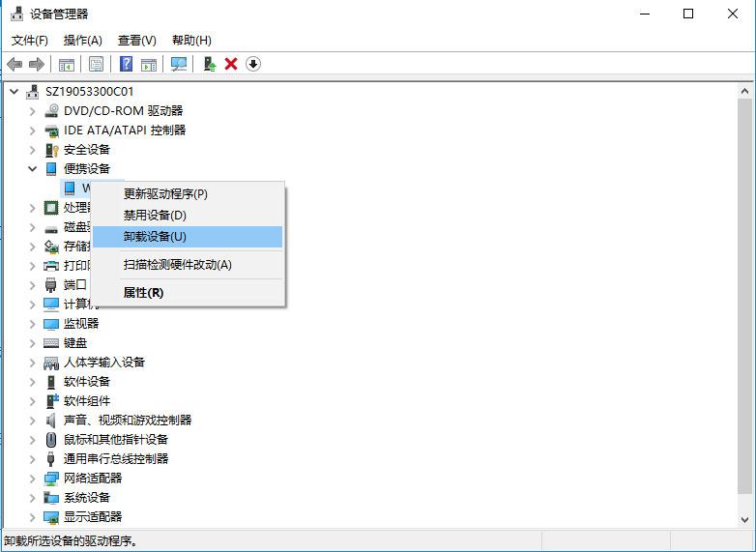Image resolution: width=756 pixels, height=552 pixels.
Task: Show/hide console tree toolbar icon
Action: pos(67,64)
